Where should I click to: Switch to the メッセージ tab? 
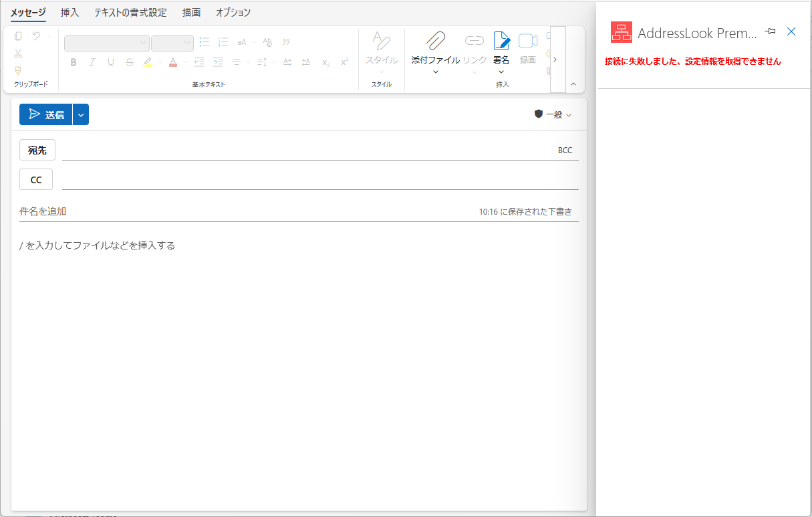(28, 13)
